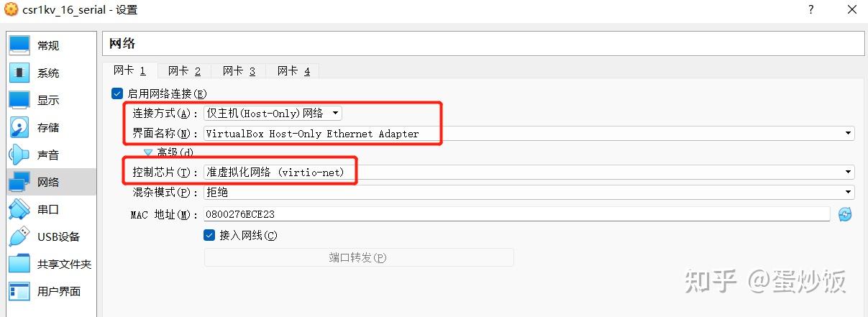Toggle the 启用网络连接 checkbox

click(117, 93)
